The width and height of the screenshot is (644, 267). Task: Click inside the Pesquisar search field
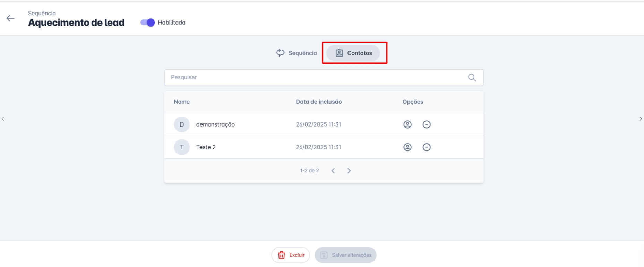316,77
